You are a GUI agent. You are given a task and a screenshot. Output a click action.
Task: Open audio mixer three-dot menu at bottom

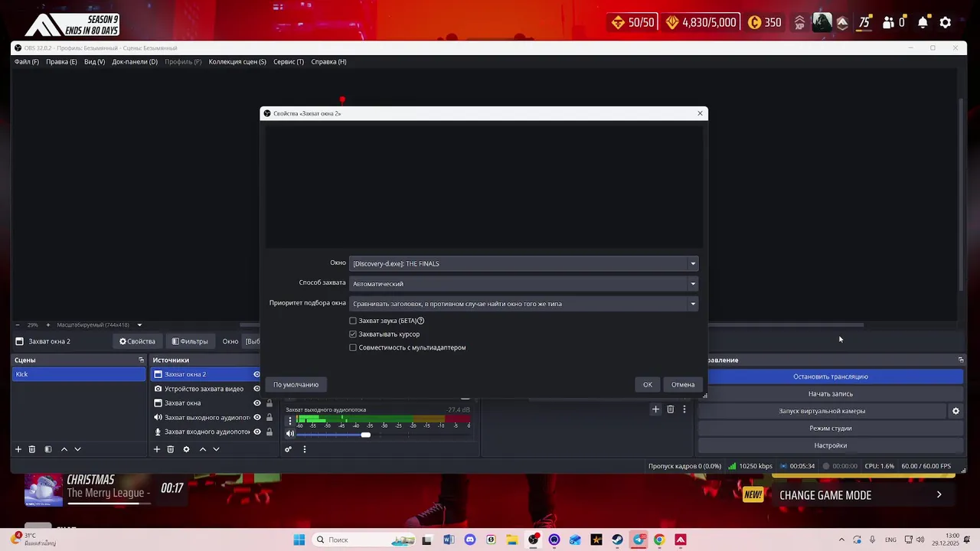pyautogui.click(x=304, y=449)
